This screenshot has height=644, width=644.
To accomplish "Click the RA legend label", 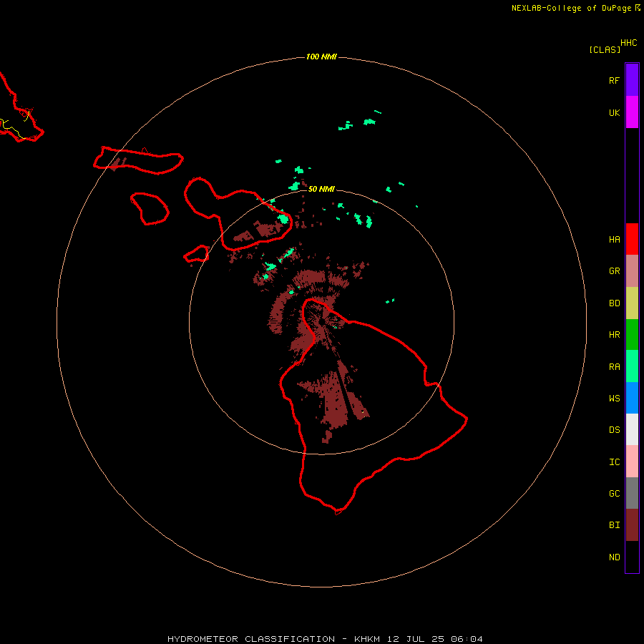I will coord(614,367).
